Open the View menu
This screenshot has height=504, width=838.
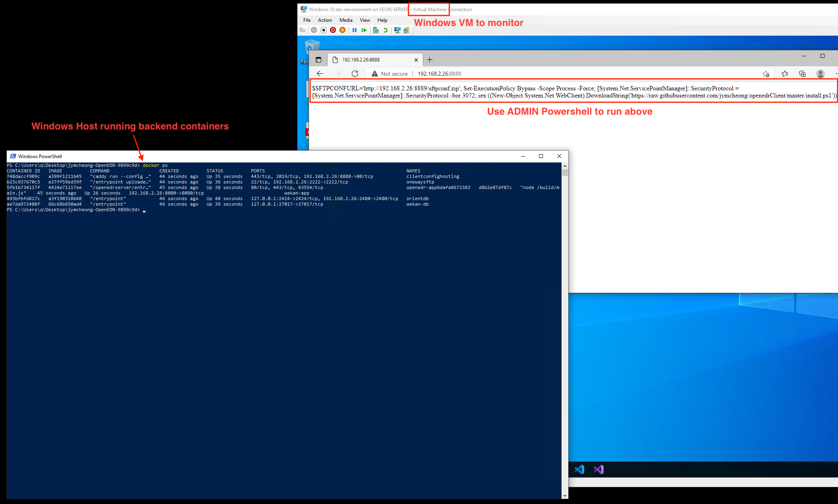365,20
